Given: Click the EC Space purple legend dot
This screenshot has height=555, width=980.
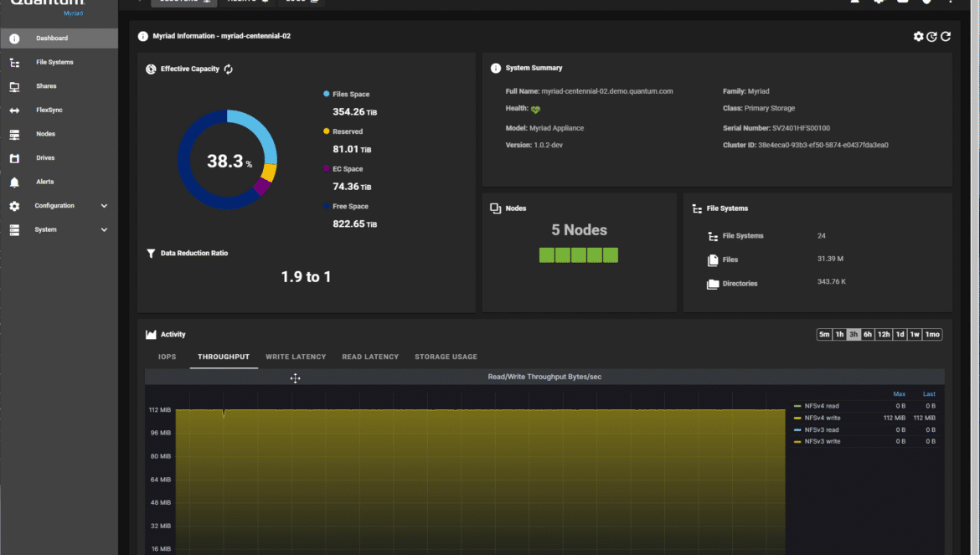Looking at the screenshot, I should [327, 168].
